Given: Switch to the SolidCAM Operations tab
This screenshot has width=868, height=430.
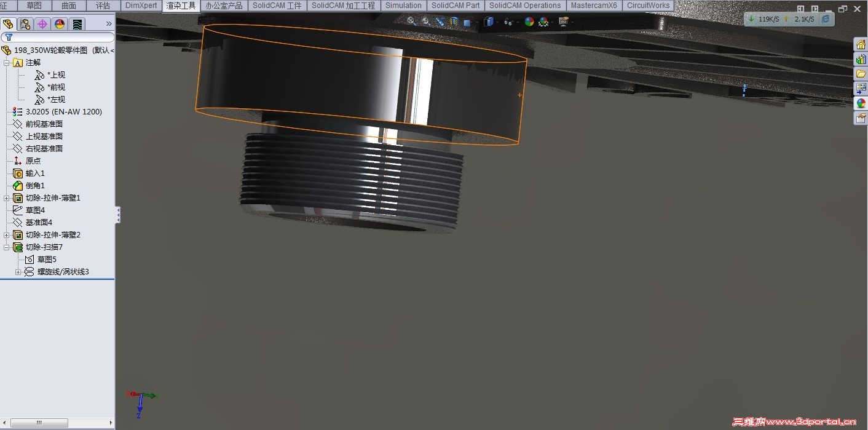Looking at the screenshot, I should click(525, 6).
